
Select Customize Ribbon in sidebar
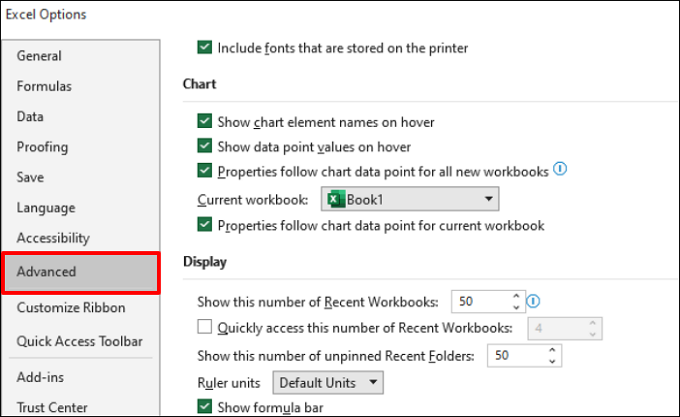tap(69, 308)
